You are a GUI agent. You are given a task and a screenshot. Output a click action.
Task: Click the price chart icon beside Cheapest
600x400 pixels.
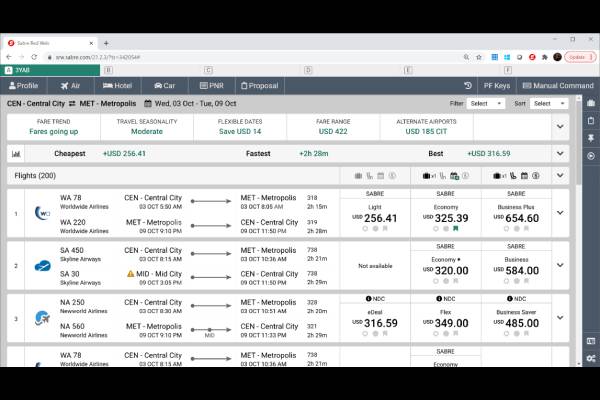pyautogui.click(x=16, y=154)
